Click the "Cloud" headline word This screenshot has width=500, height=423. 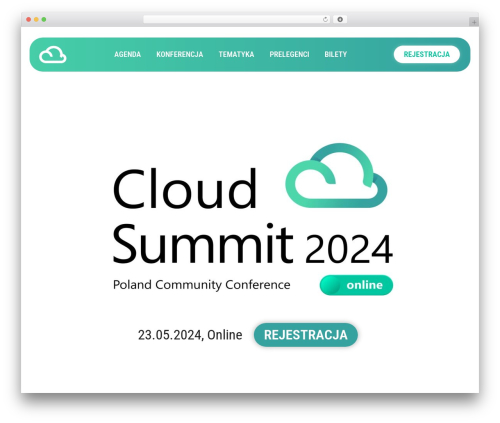point(185,189)
